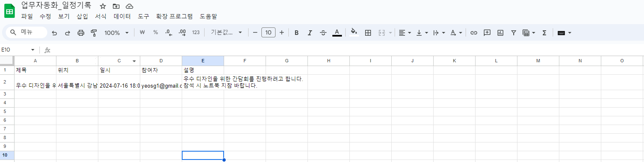
Task: Open the filter views table dropdown
Action: [529, 32]
